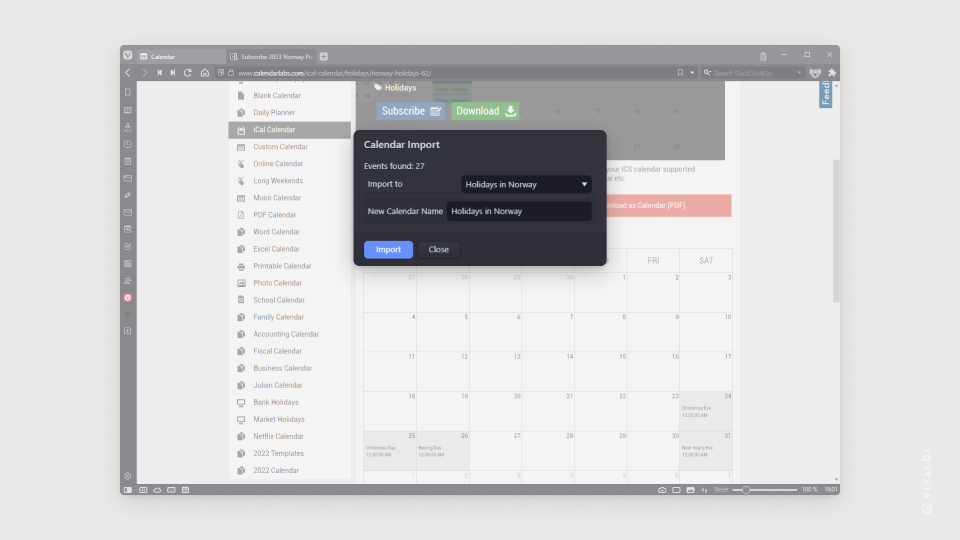Go back with the toolbar back arrow
Screen dimensions: 960x540
pos(128,73)
